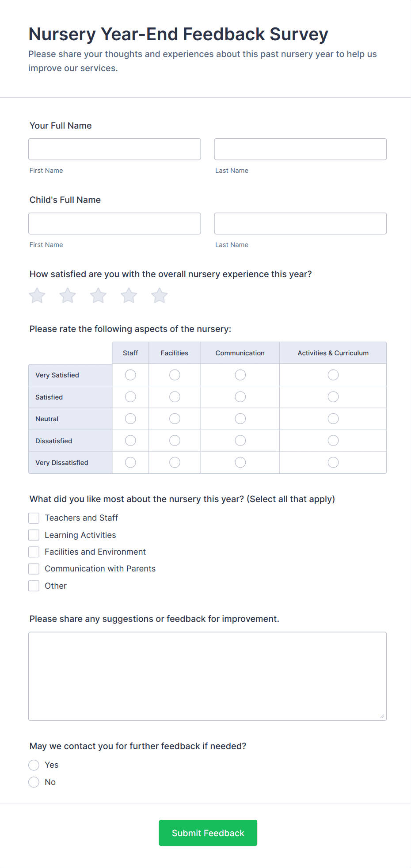Rate three stars for overall experience

pyautogui.click(x=98, y=296)
